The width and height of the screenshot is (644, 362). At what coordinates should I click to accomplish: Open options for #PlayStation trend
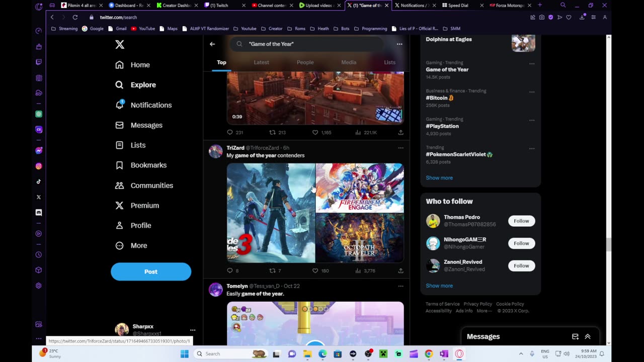pos(532,120)
